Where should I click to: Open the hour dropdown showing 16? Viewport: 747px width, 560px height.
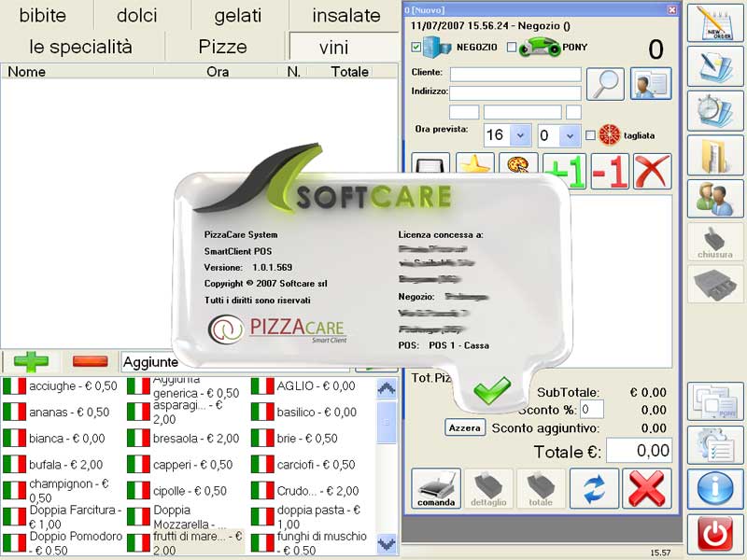pos(520,135)
